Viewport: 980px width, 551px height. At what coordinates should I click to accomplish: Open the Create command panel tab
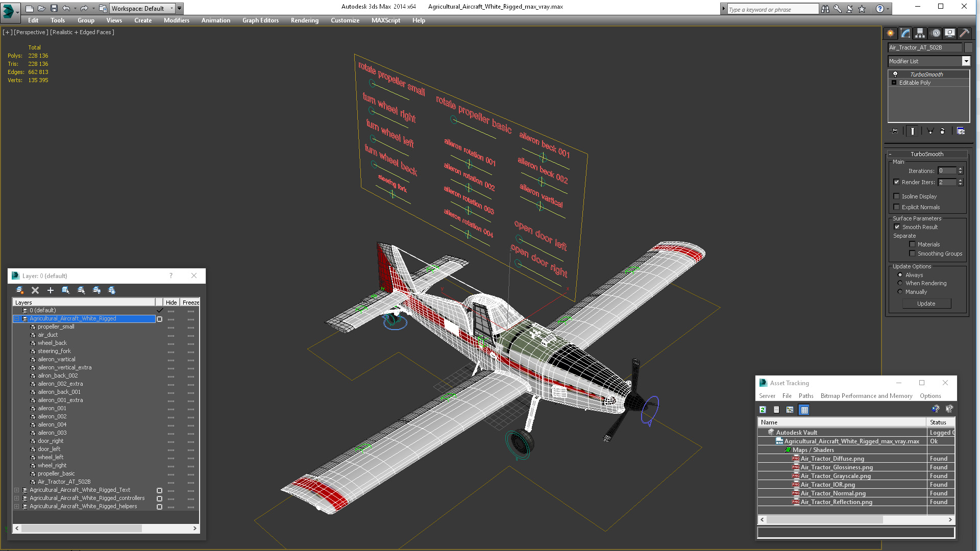890,33
